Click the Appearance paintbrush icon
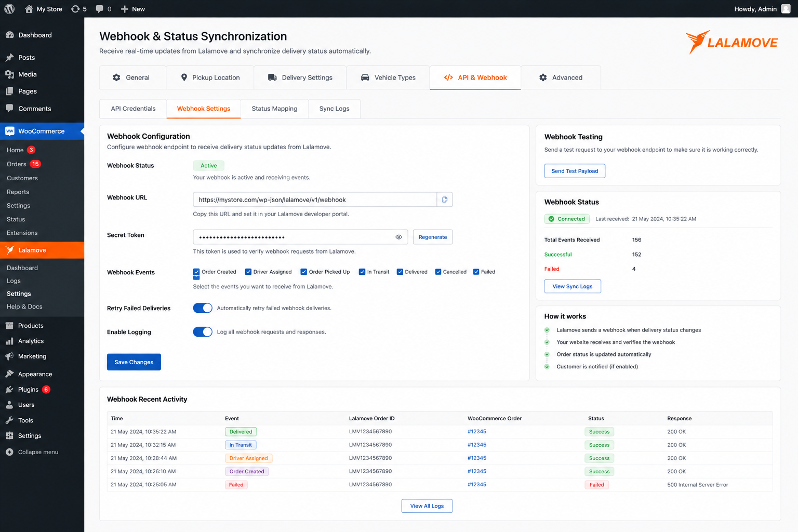 point(9,374)
